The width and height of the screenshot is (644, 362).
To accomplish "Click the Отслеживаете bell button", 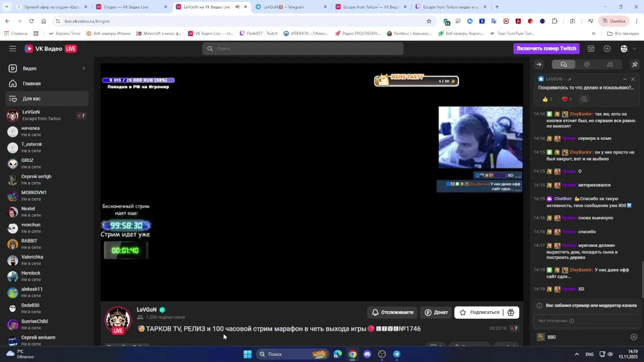I will point(392,312).
